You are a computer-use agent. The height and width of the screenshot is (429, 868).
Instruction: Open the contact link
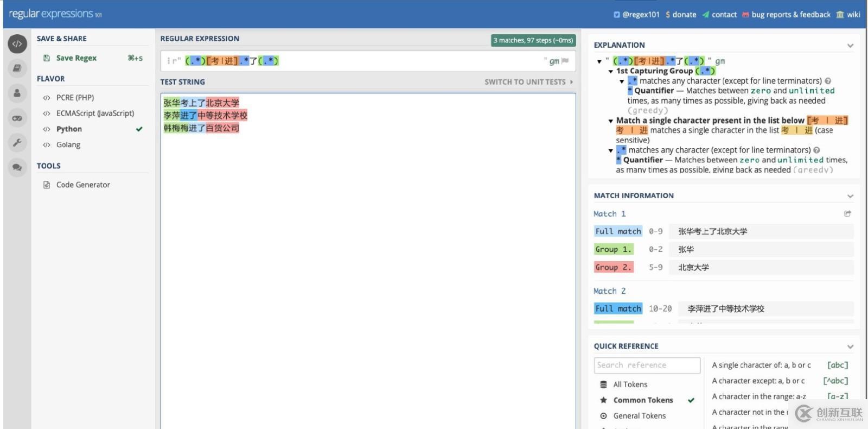point(719,15)
